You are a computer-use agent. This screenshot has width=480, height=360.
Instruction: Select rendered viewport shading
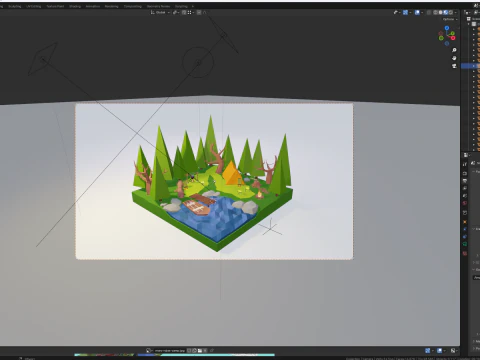451,12
